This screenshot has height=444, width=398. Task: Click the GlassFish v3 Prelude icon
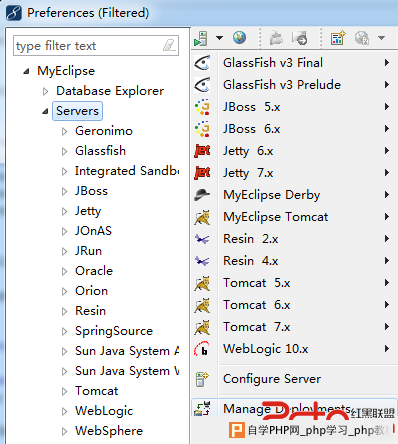coord(202,85)
